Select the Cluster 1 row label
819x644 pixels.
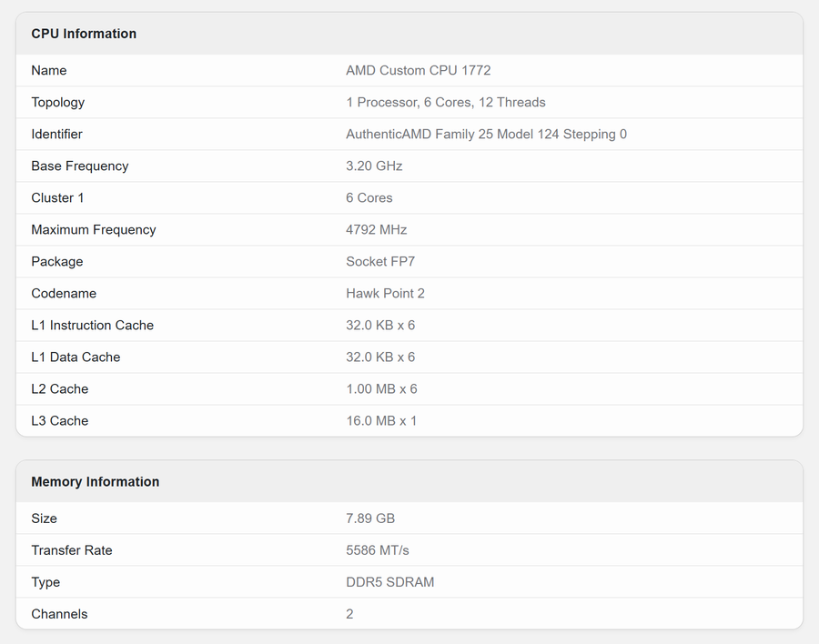57,198
